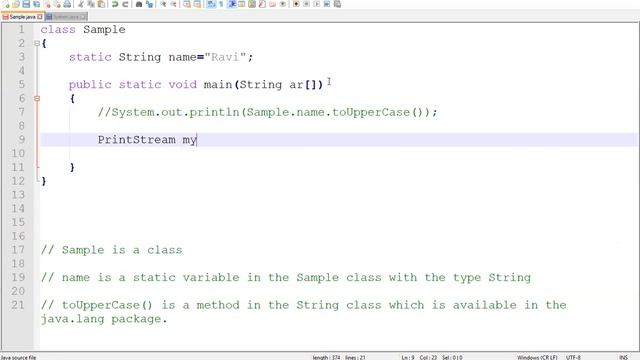This screenshot has width=640, height=360.
Task: Toggle the monitoring eye icon
Action: point(283,4)
